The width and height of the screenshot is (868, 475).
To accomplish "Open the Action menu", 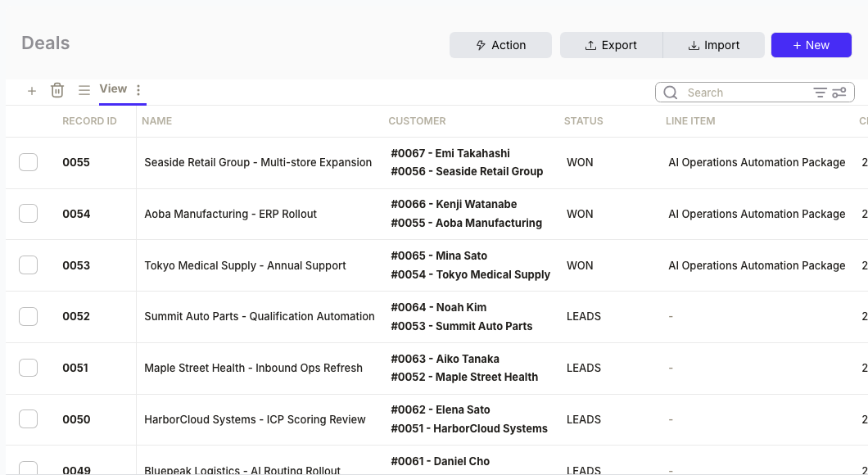I will click(500, 45).
